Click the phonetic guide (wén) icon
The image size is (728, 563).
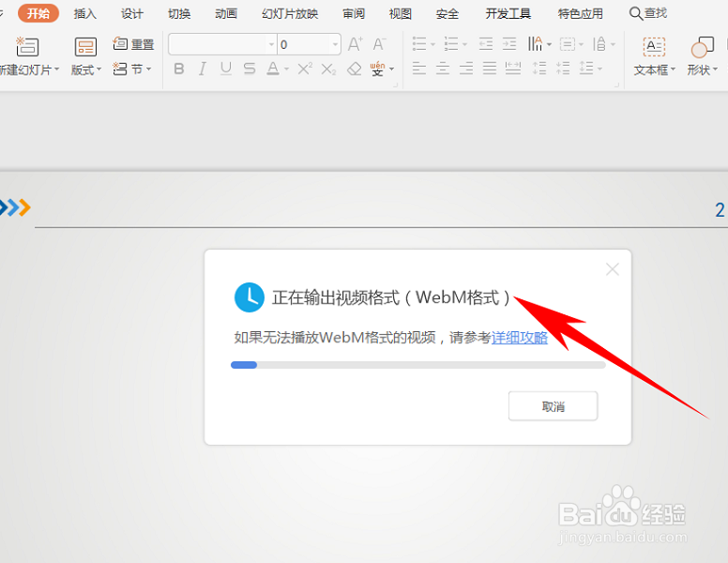pos(377,68)
